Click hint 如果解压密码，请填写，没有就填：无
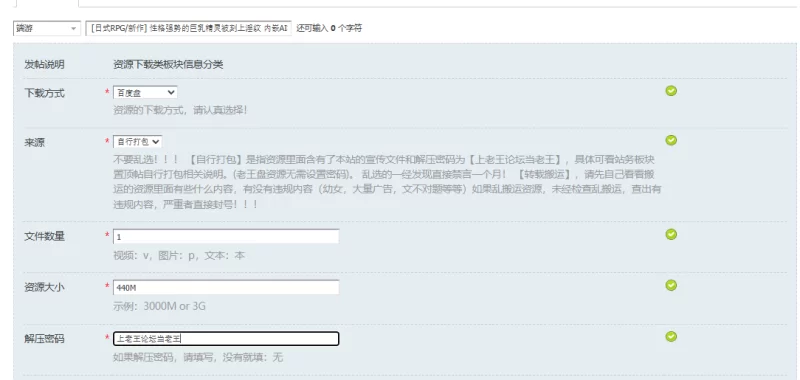The width and height of the screenshot is (800, 380). [x=198, y=358]
